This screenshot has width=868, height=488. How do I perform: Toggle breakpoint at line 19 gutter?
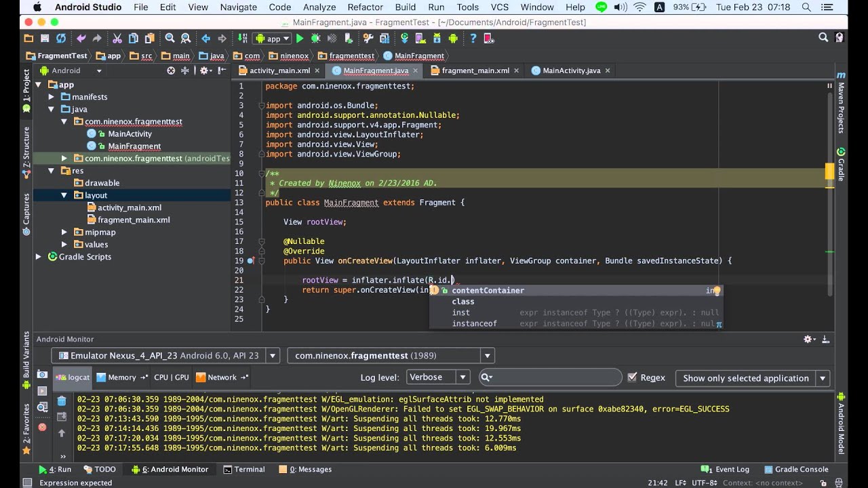tap(251, 260)
